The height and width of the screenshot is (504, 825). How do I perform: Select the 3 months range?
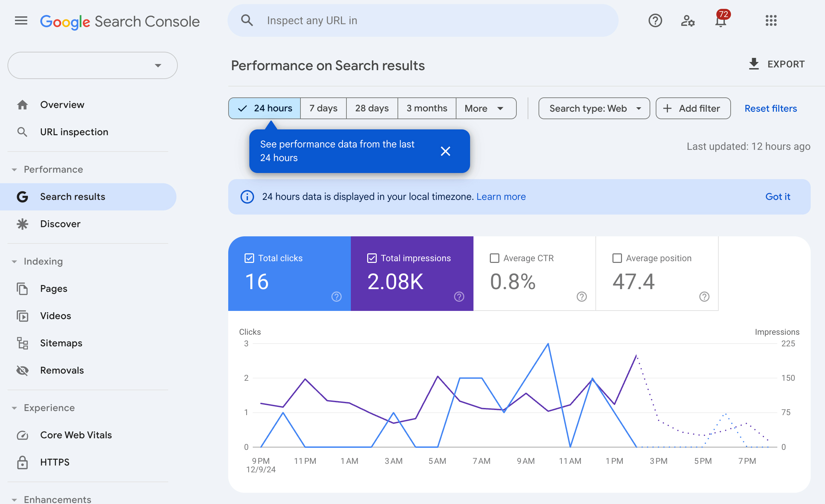(426, 108)
